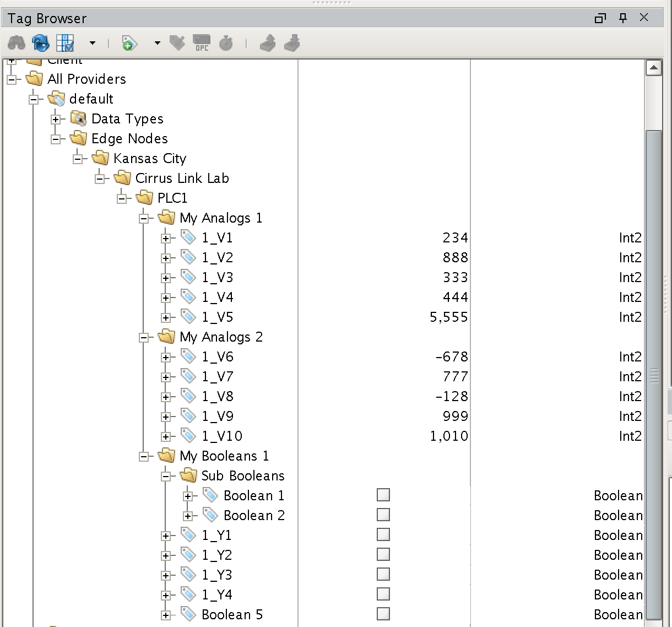Image resolution: width=672 pixels, height=627 pixels.
Task: Click the default provider tag folder icon
Action: point(56,99)
